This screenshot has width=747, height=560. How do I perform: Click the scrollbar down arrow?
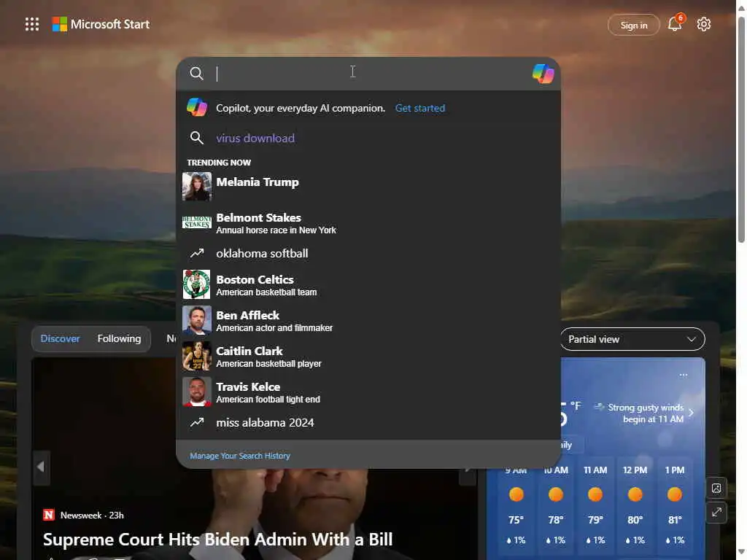(741, 551)
